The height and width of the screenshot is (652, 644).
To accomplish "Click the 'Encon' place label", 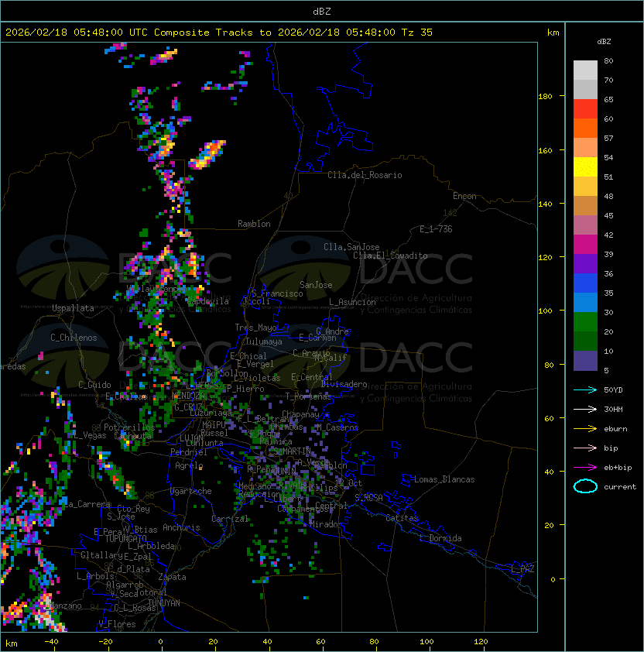I will coord(464,196).
